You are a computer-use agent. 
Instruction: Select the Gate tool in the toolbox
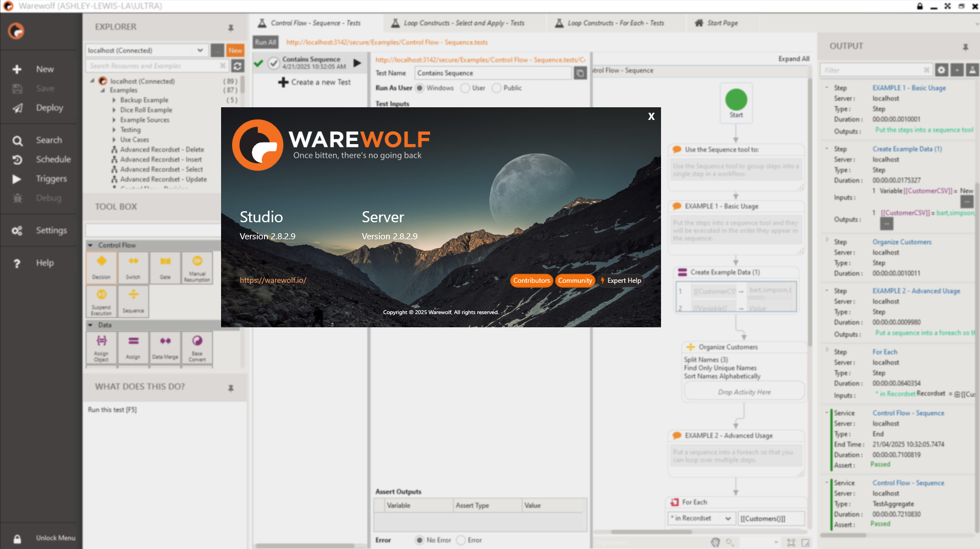165,268
